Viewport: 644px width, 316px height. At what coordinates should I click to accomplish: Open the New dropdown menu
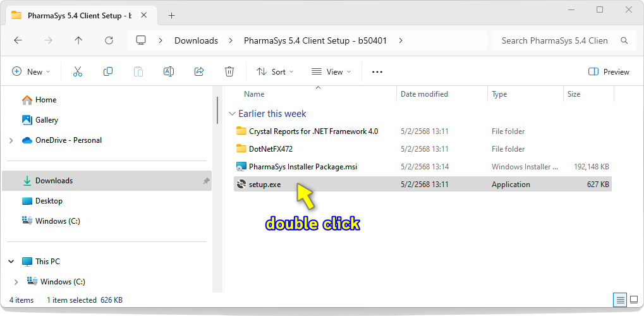[31, 71]
